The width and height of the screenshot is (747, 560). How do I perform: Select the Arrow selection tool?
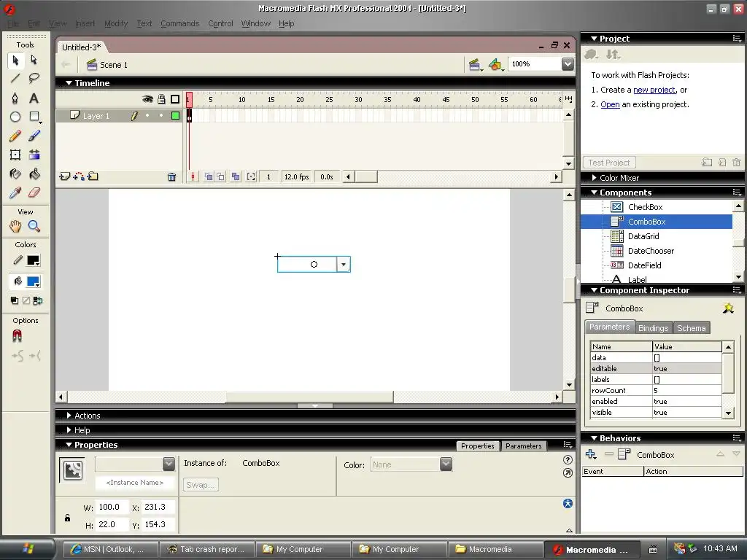click(15, 60)
